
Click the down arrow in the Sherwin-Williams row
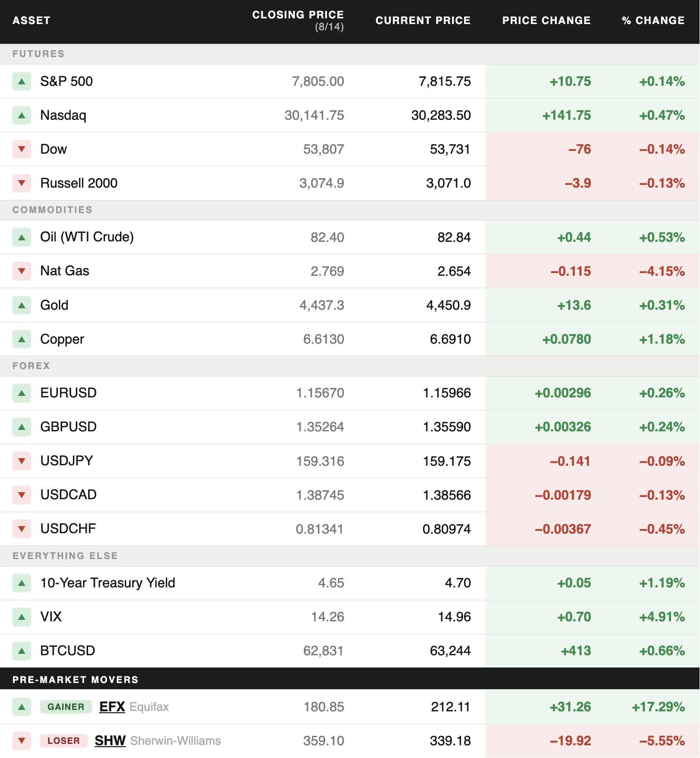(x=22, y=741)
